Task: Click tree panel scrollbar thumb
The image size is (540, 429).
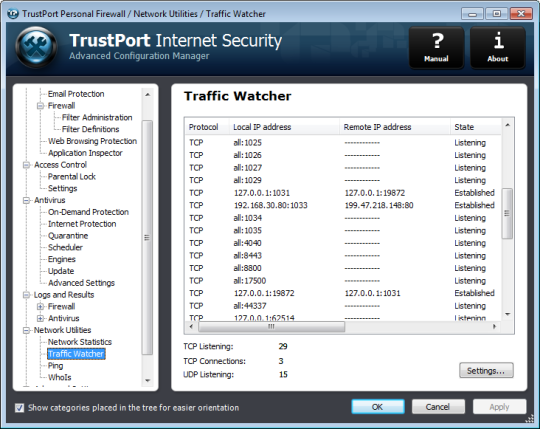Action: (x=147, y=237)
